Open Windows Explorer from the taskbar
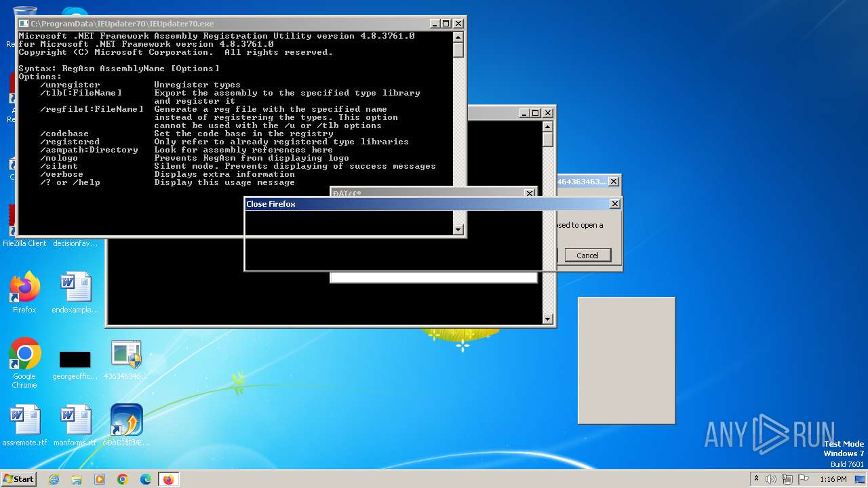Screen dimensions: 868x488 pyautogui.click(x=77, y=479)
